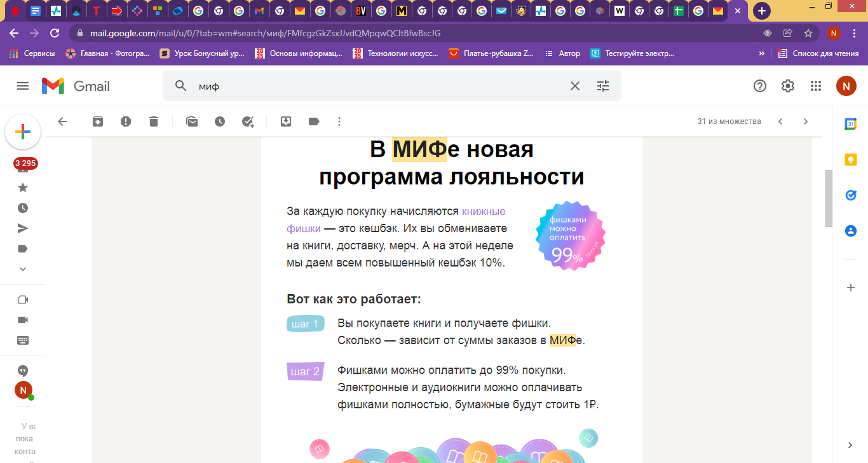The width and height of the screenshot is (868, 463).
Task: Open new tab plus button
Action: (761, 11)
